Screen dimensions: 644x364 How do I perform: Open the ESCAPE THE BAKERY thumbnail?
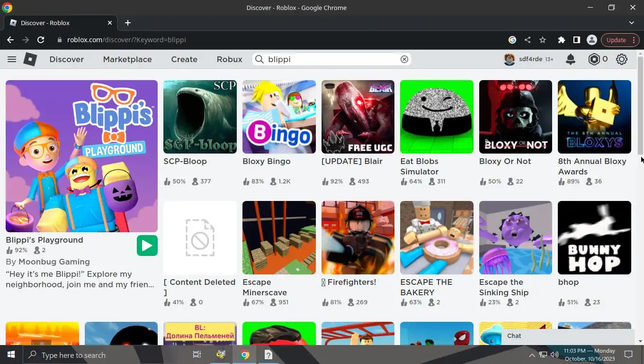click(437, 237)
